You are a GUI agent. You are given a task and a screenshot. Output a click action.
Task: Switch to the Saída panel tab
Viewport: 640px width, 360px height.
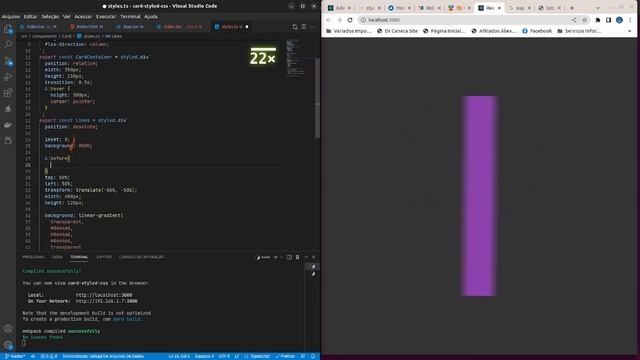pyautogui.click(x=57, y=257)
